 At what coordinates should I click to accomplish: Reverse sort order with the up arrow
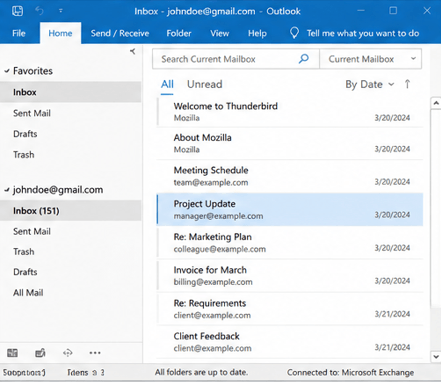point(407,84)
